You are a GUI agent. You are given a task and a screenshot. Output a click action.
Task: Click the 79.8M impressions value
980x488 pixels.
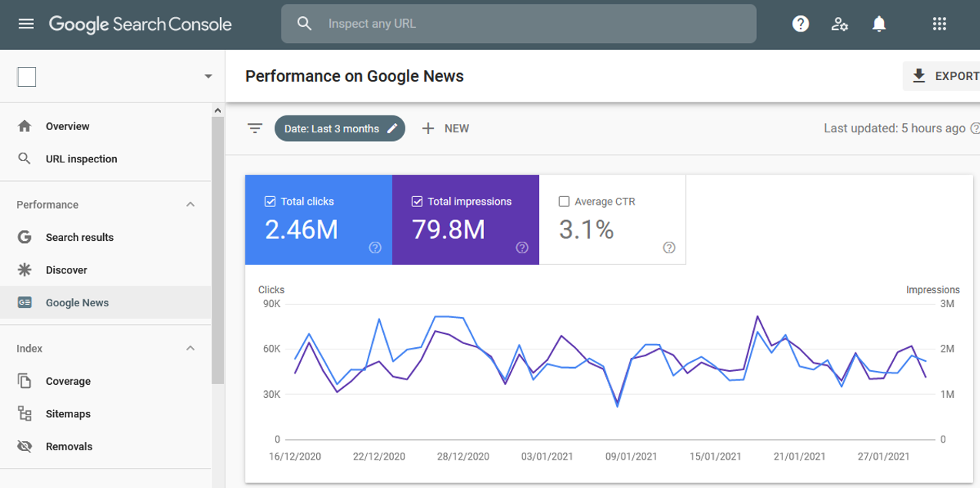(448, 229)
